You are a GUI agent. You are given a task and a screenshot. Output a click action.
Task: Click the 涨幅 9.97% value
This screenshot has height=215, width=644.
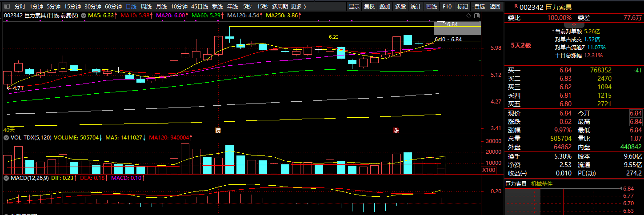(x=562, y=130)
